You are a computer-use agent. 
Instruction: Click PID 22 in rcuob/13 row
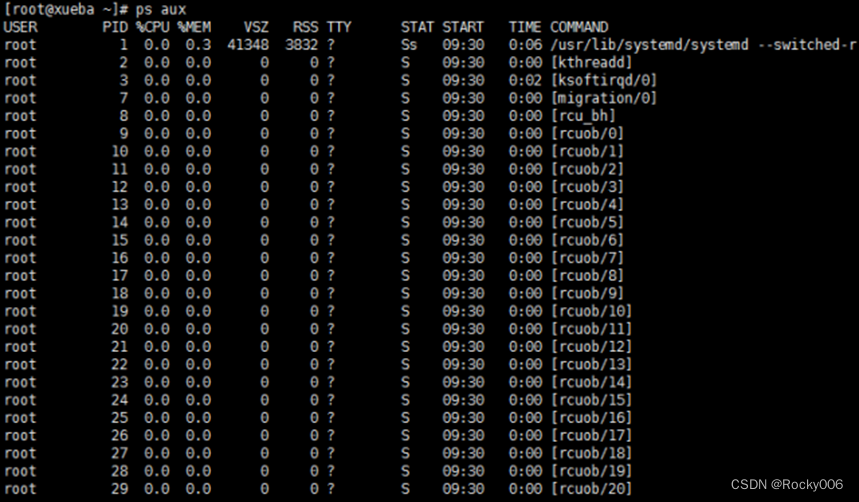click(119, 364)
